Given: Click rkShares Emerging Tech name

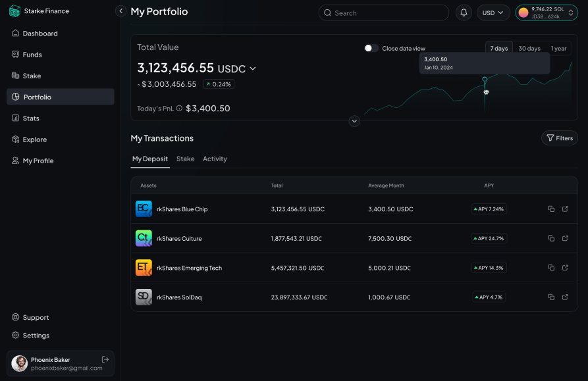Looking at the screenshot, I should (190, 268).
